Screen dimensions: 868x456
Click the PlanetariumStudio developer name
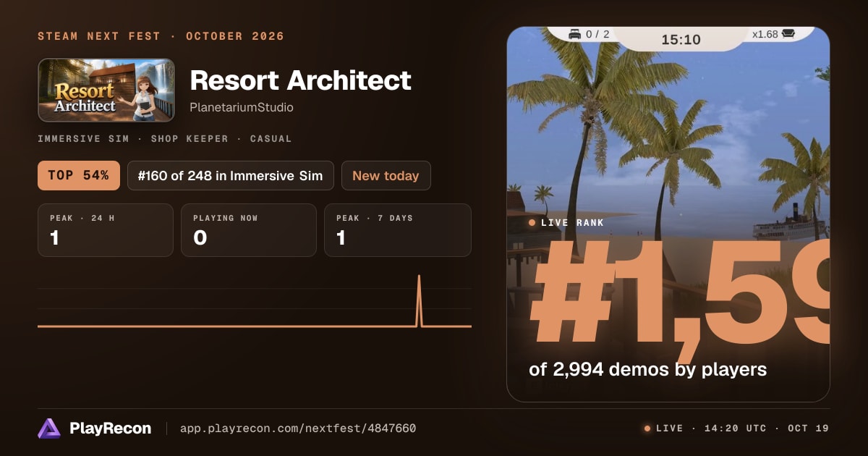pos(242,107)
